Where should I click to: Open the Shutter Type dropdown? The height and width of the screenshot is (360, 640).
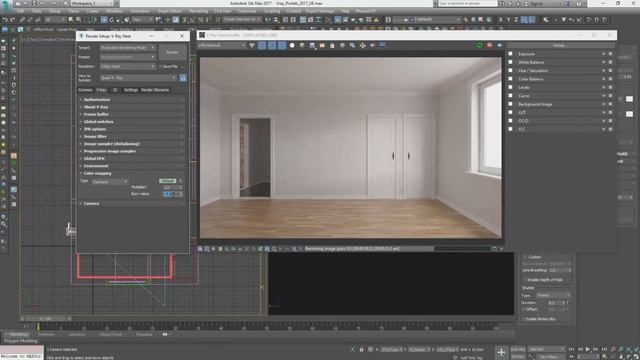tap(553, 295)
